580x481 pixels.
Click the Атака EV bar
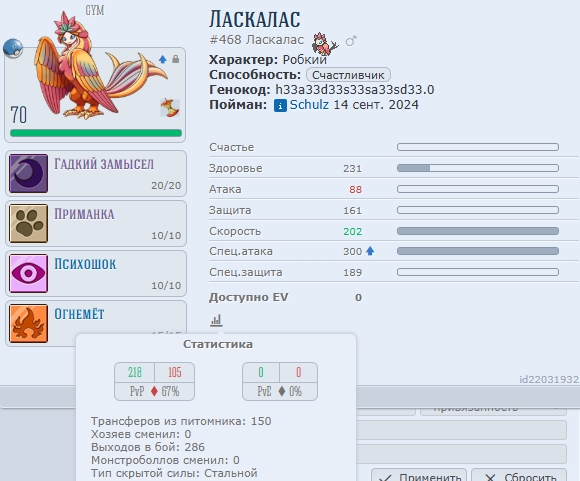[478, 189]
